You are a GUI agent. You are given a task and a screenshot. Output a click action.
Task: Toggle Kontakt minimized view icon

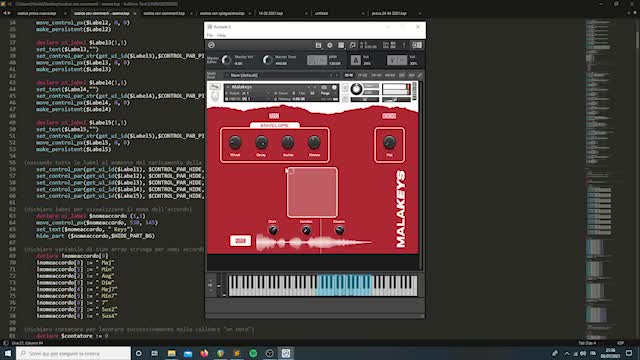click(x=353, y=45)
